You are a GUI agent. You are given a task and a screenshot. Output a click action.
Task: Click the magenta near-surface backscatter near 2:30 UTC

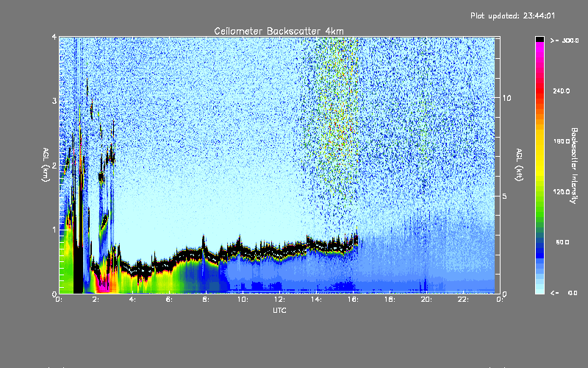pos(102,286)
